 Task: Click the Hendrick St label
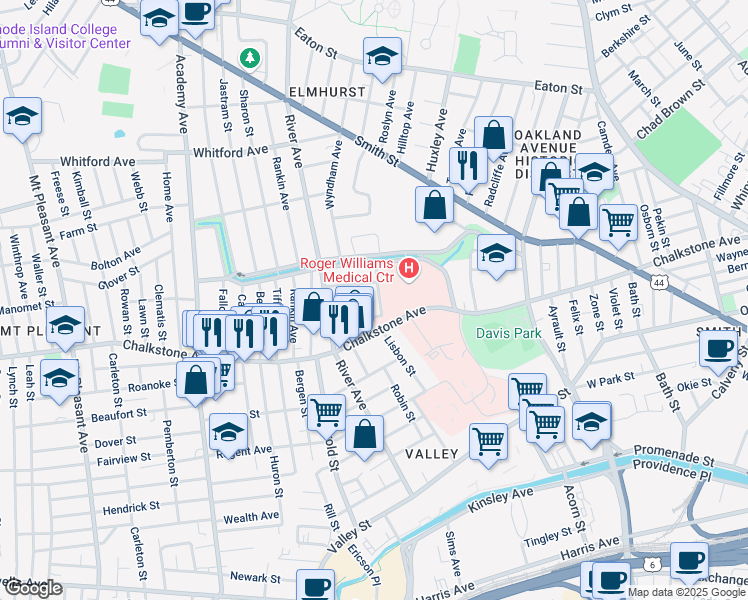click(131, 508)
